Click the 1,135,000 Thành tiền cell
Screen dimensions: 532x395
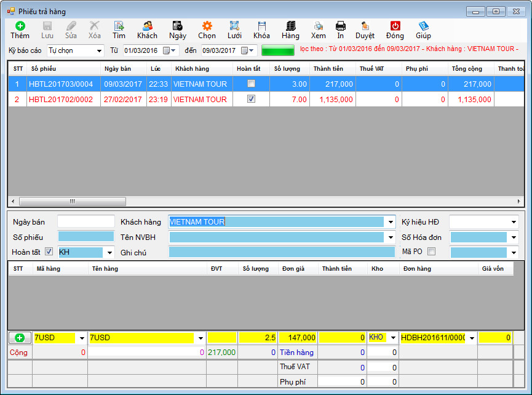click(x=333, y=100)
